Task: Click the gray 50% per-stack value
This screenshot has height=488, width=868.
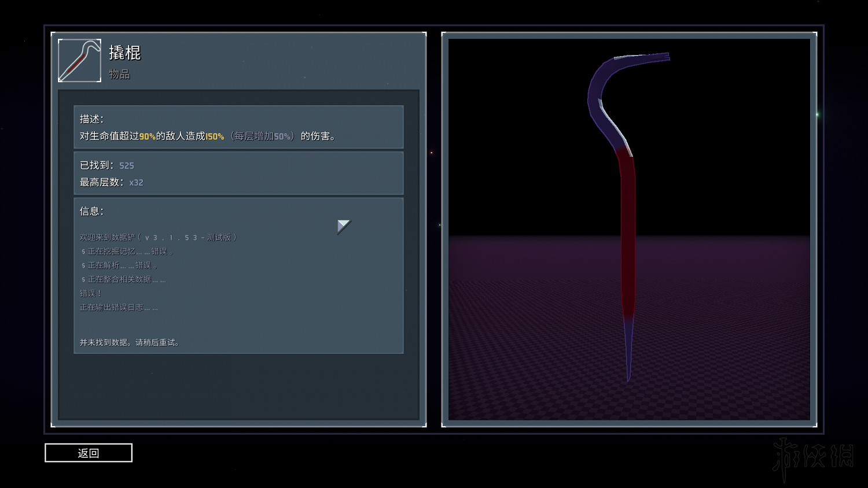Action: point(282,136)
